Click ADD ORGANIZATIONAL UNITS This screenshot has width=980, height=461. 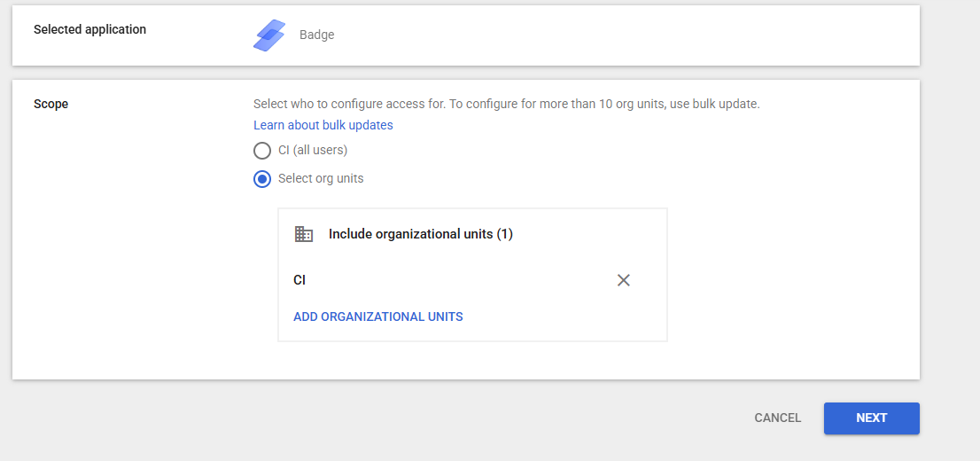pos(378,316)
